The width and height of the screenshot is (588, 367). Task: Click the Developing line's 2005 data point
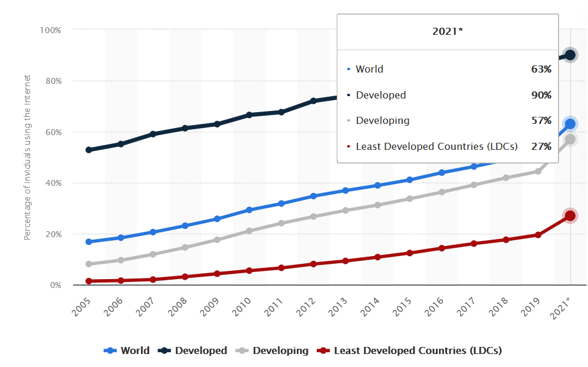pyautogui.click(x=89, y=264)
